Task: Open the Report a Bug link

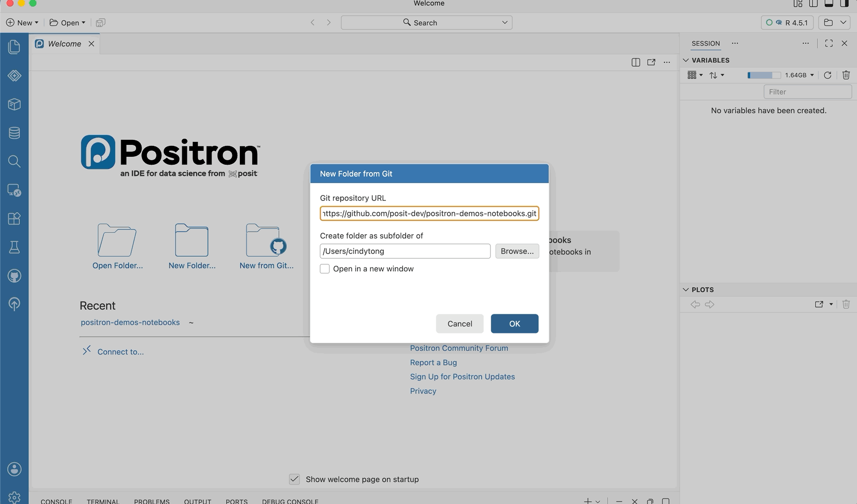Action: [433, 363]
